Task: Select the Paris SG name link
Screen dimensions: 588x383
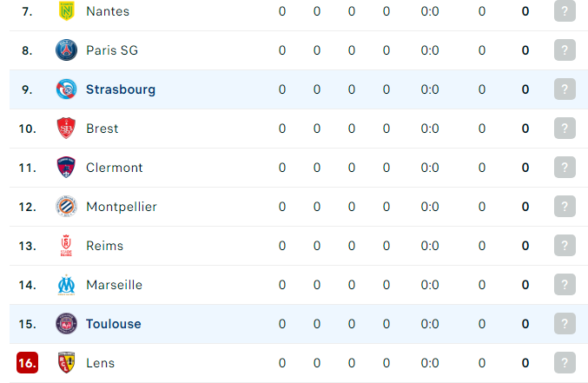Action: (112, 50)
